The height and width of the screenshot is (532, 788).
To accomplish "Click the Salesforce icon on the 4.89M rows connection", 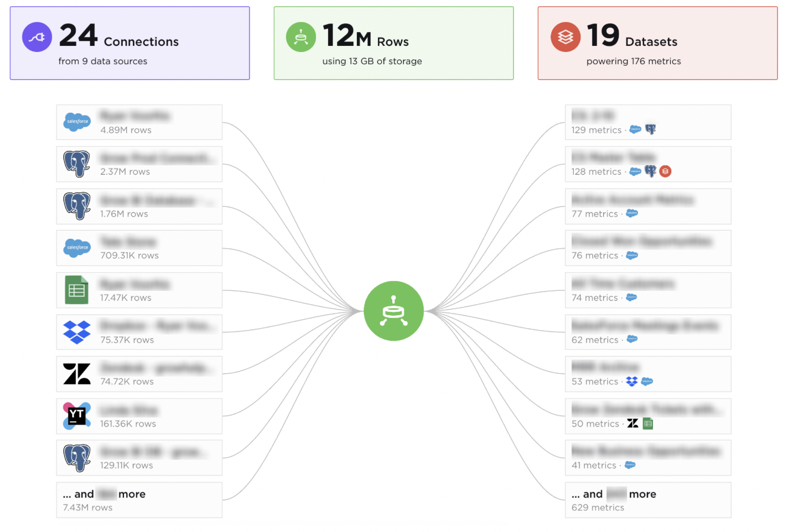I will [77, 122].
